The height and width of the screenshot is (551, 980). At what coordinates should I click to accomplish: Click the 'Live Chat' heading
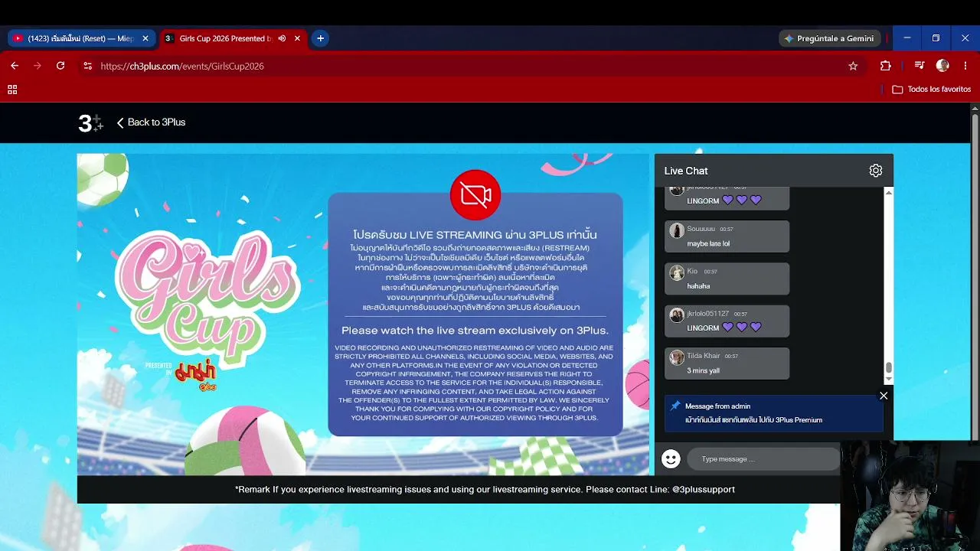[686, 171]
